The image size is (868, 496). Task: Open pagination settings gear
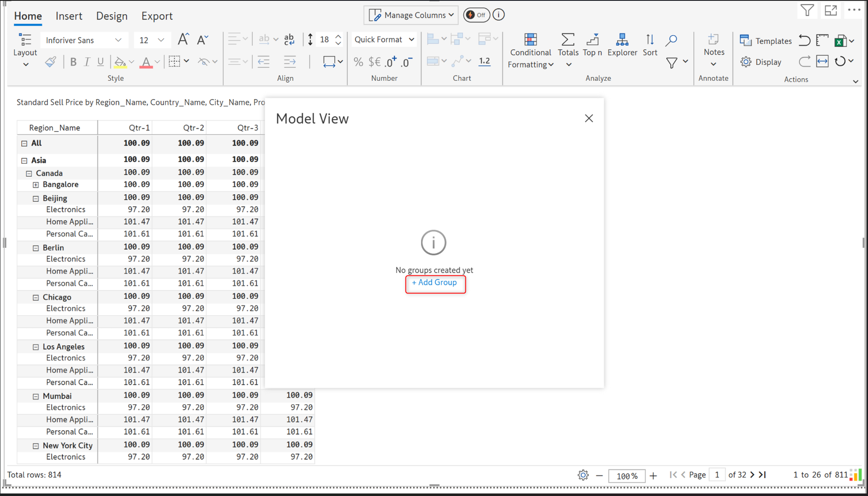click(x=583, y=475)
